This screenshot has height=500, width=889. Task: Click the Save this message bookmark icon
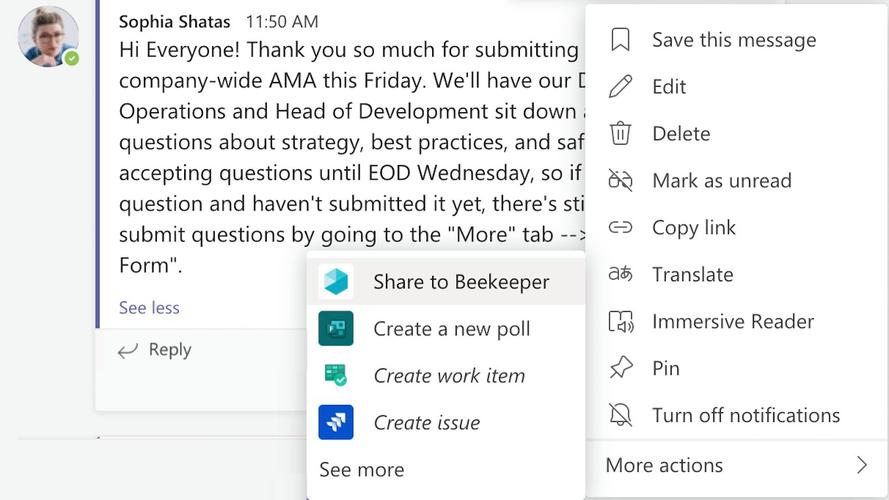point(620,40)
